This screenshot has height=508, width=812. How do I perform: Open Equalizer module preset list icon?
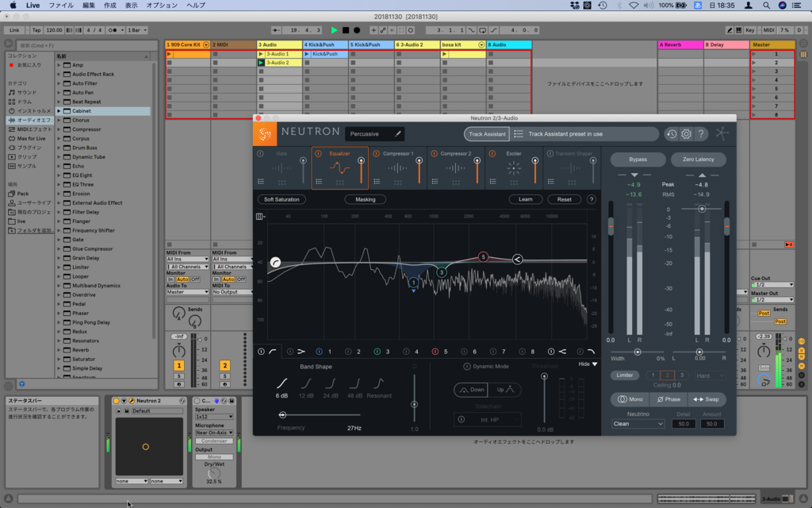(319, 182)
